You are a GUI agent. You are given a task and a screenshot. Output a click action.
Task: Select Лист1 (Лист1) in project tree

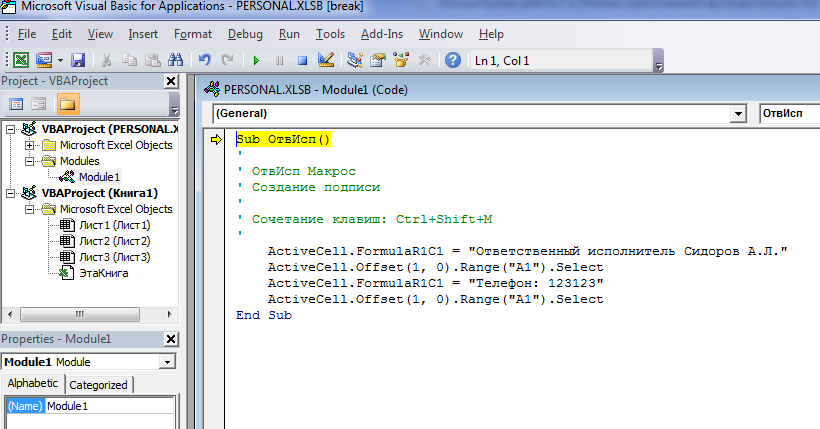115,225
